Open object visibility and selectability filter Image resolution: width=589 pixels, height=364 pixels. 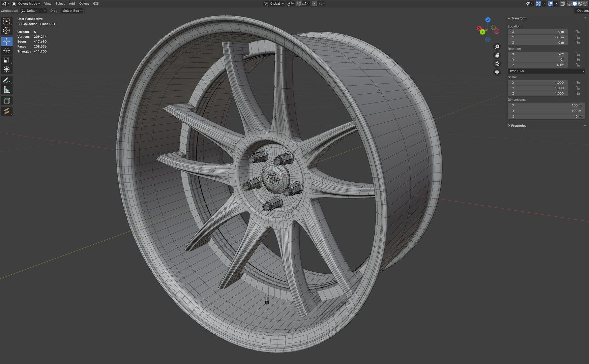pos(530,4)
